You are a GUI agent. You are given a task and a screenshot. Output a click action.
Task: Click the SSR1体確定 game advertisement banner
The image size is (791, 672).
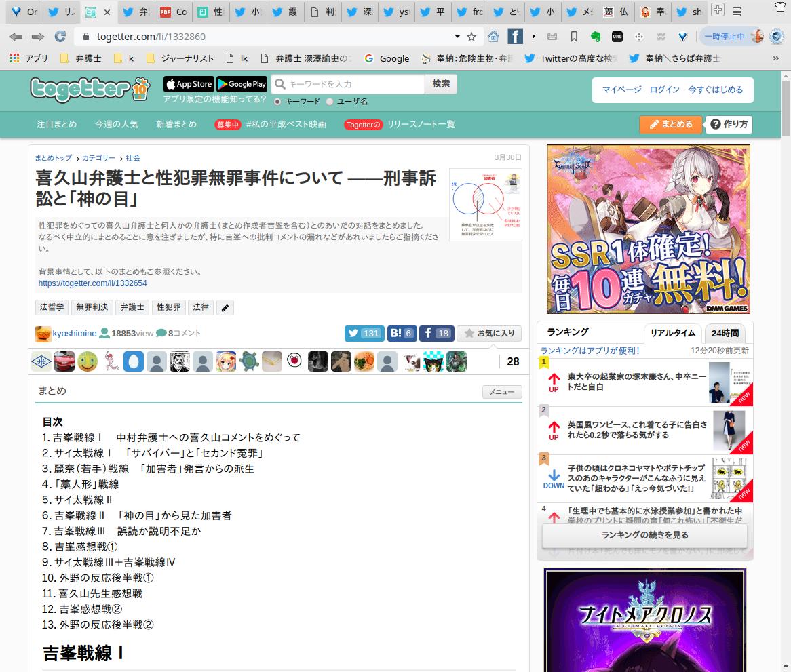tap(649, 229)
